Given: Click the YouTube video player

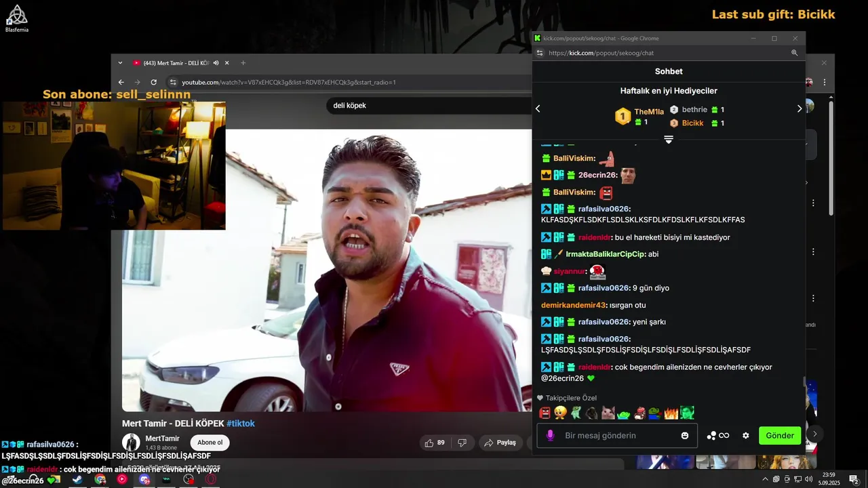Looking at the screenshot, I should (327, 270).
